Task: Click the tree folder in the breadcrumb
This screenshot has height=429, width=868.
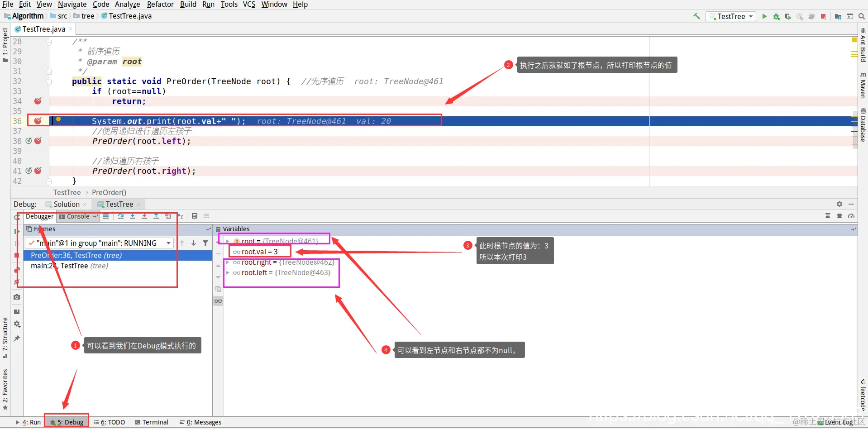Action: click(84, 16)
